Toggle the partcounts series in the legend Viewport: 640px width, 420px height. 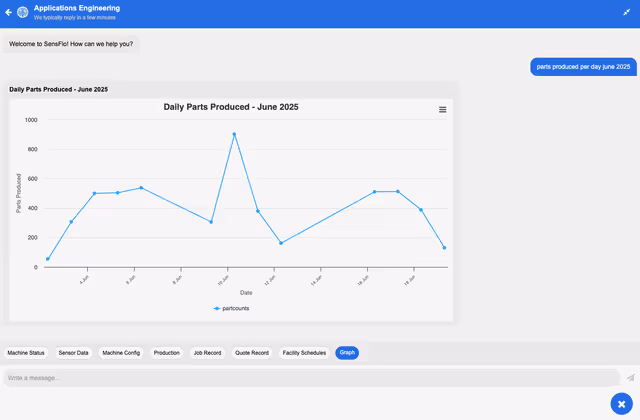[231, 308]
